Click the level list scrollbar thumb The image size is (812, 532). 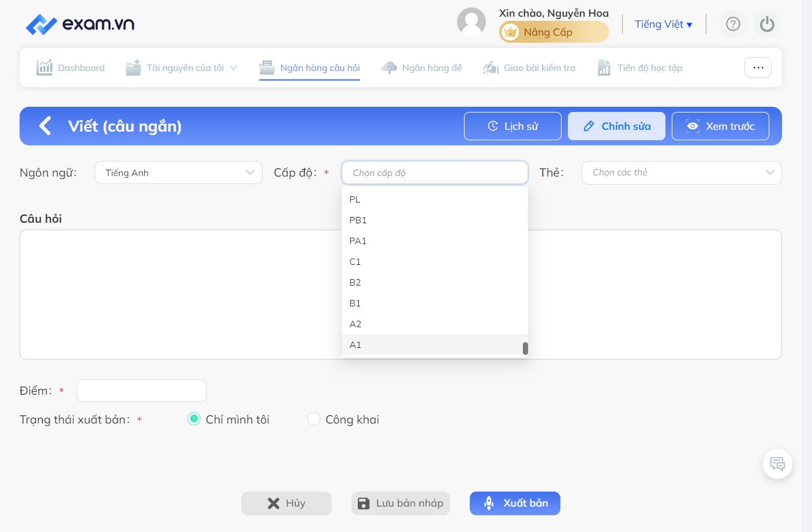point(525,349)
